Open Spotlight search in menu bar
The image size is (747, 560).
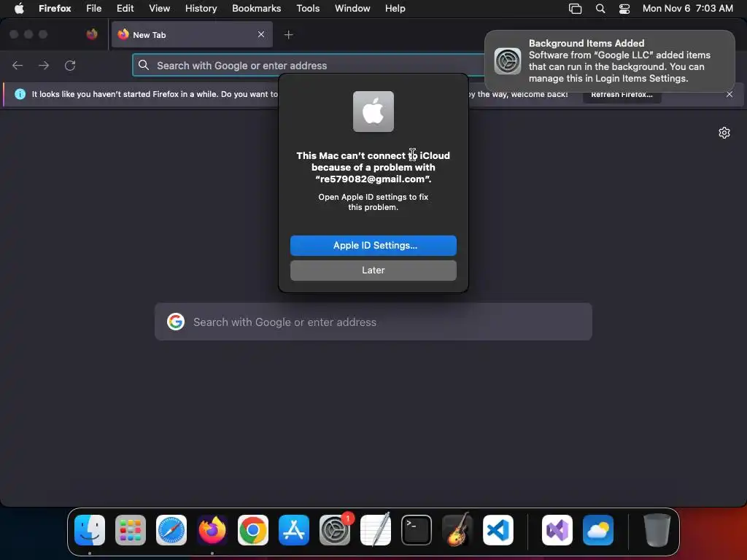[600, 9]
